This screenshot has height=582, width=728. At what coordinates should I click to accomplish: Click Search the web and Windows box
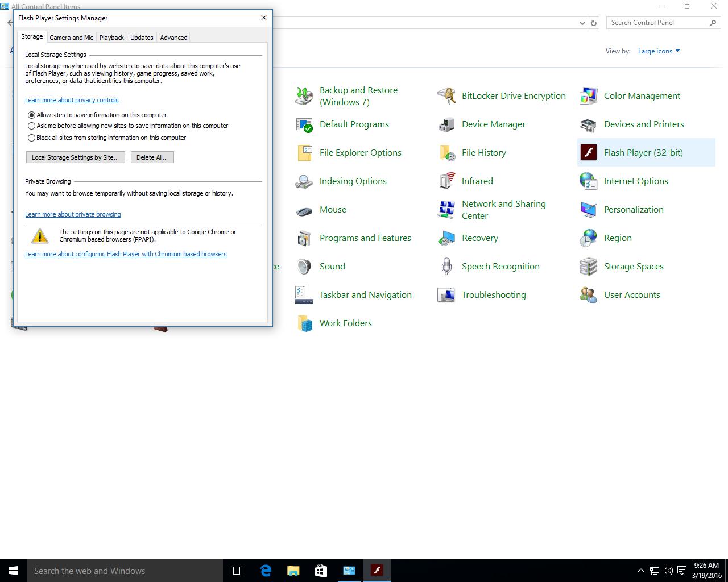coord(125,571)
